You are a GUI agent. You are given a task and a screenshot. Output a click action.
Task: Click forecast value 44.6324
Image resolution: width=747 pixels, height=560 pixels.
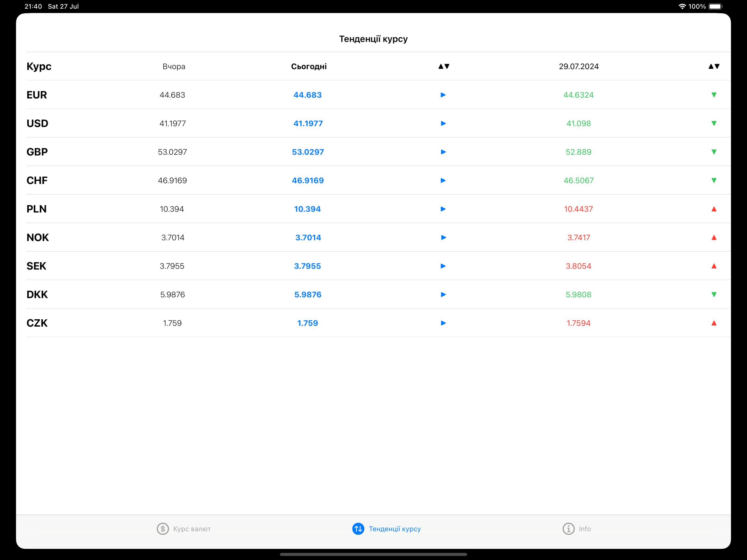578,95
